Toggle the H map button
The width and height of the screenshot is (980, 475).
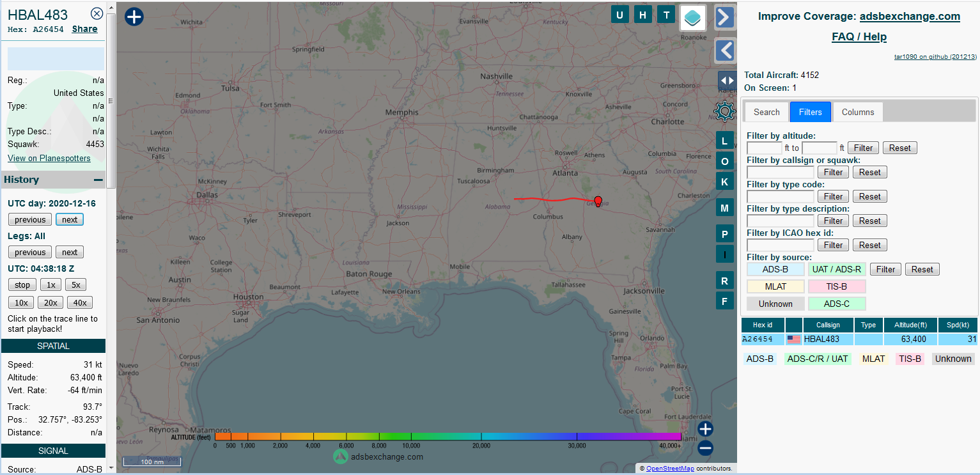point(643,15)
